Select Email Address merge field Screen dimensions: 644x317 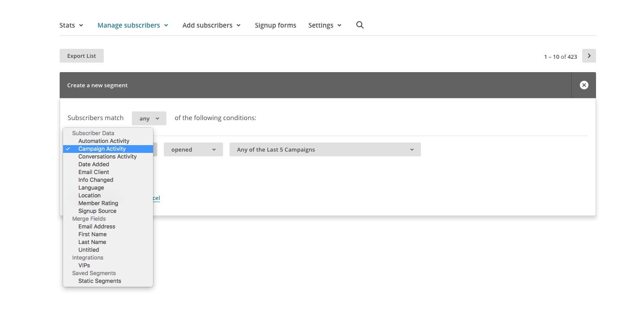click(97, 226)
